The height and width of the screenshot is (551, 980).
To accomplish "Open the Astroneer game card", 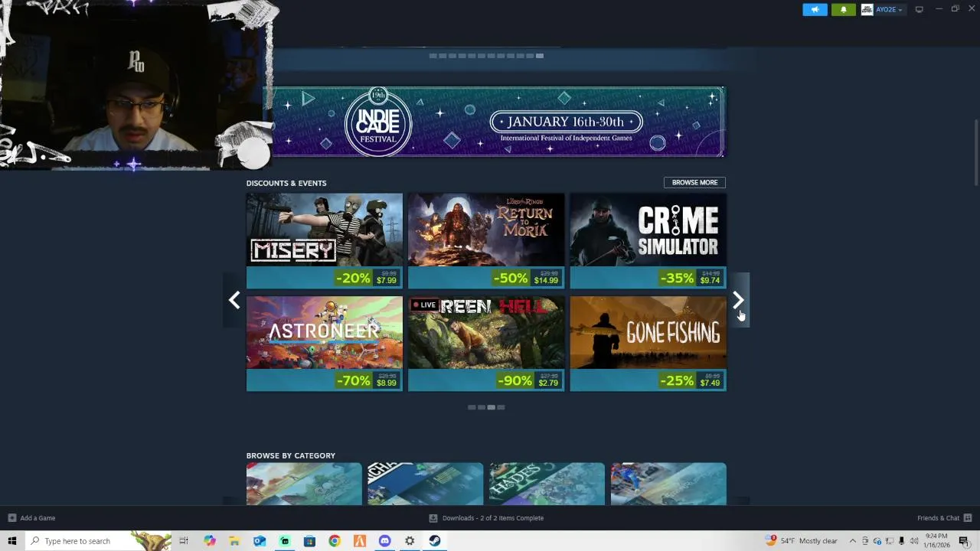I will coord(325,343).
